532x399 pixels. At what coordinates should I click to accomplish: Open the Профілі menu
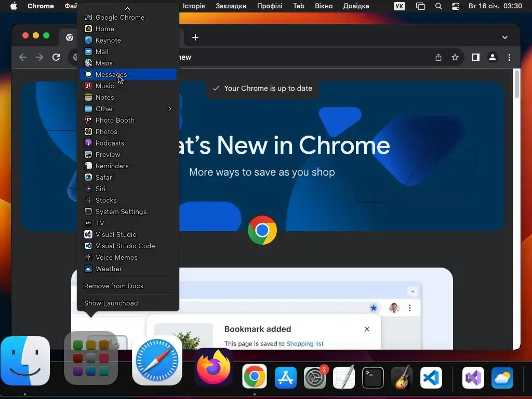pos(270,6)
